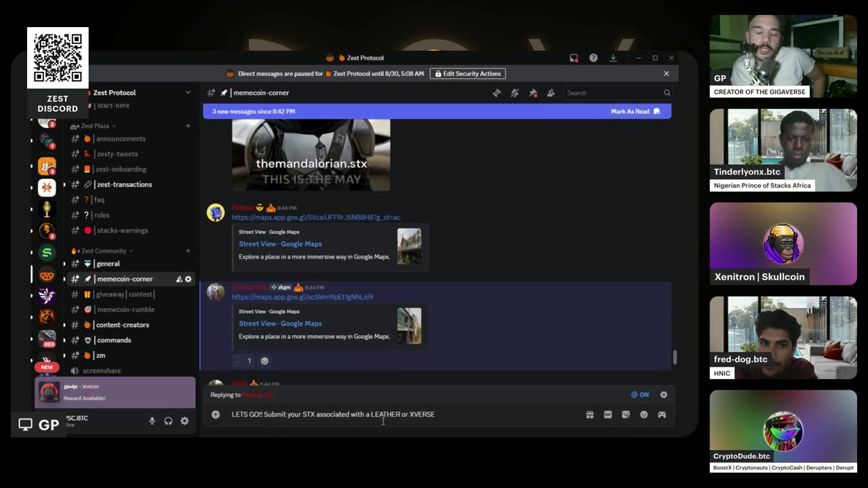
Task: Select the Zest orange-slice server icon
Action: tap(47, 274)
